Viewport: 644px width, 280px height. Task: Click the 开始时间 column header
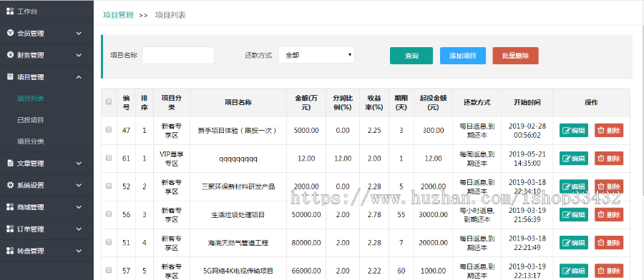tap(527, 102)
